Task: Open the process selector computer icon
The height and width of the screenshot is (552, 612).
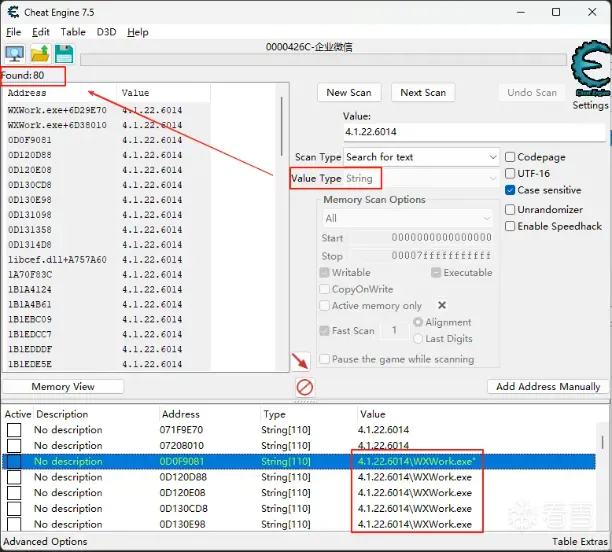Action: (x=14, y=53)
